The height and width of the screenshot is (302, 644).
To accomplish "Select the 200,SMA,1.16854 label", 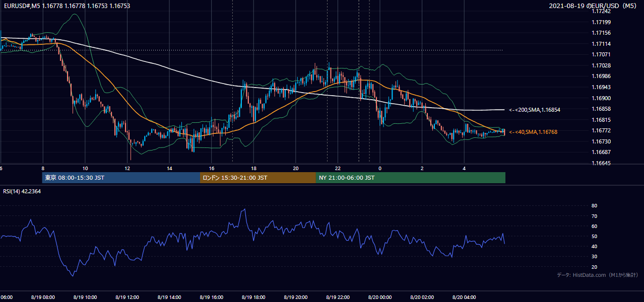I will (535, 109).
